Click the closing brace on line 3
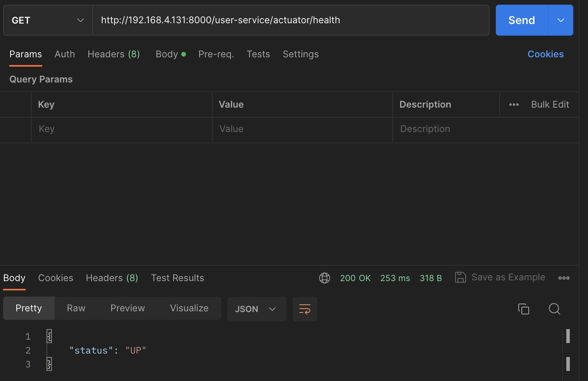The image size is (588, 381). pos(49,364)
